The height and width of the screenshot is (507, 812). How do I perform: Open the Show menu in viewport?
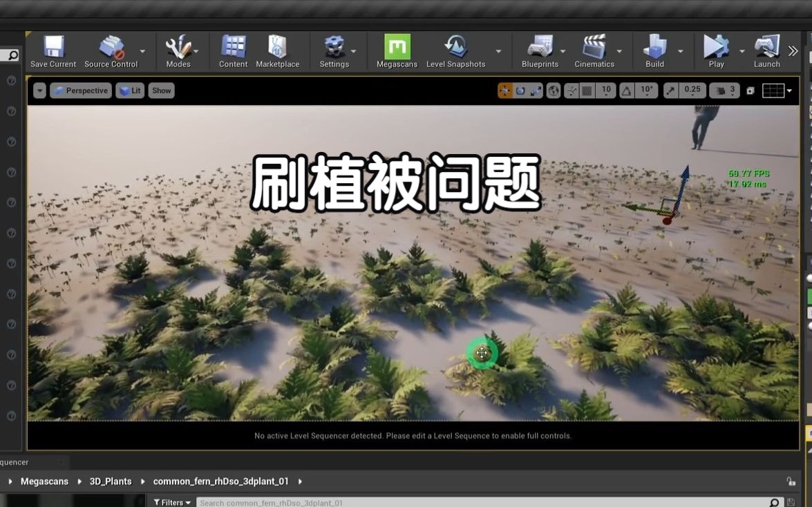(161, 90)
